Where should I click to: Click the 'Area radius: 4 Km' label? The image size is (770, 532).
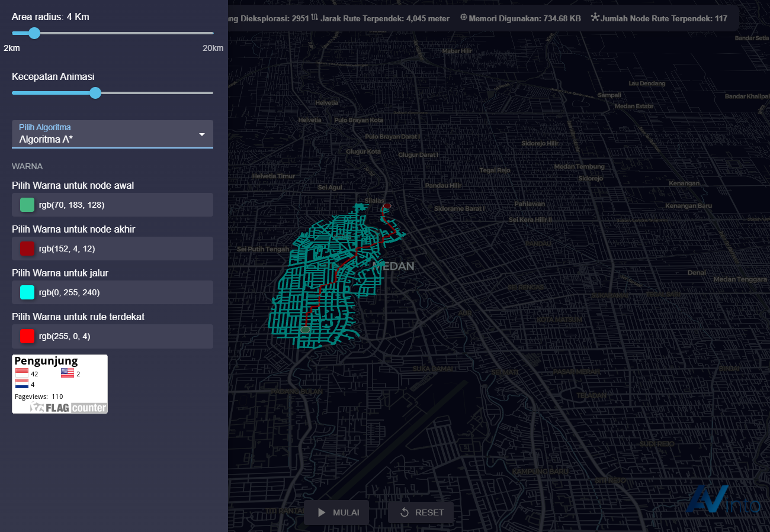(50, 17)
